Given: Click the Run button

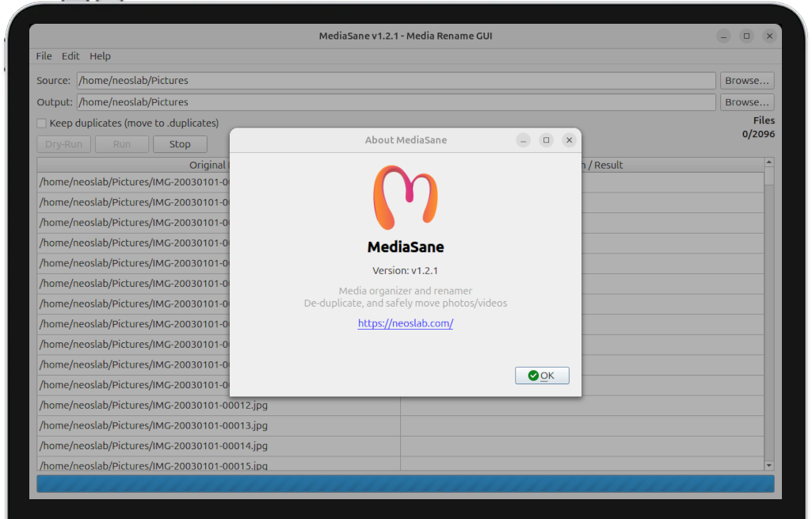Looking at the screenshot, I should point(121,143).
